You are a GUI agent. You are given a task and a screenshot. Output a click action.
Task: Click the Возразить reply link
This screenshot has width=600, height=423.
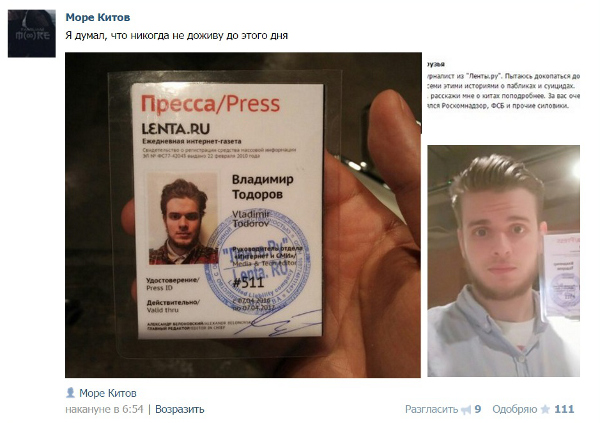[x=179, y=409]
